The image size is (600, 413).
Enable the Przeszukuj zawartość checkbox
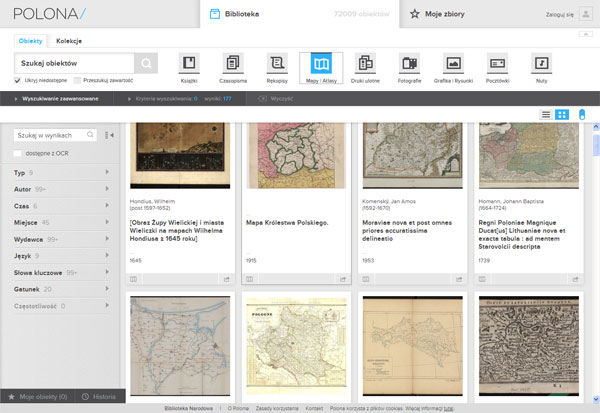pos(77,80)
